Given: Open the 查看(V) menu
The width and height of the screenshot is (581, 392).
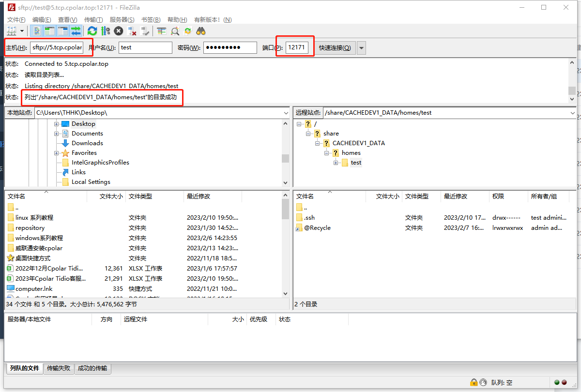Looking at the screenshot, I should (67, 19).
